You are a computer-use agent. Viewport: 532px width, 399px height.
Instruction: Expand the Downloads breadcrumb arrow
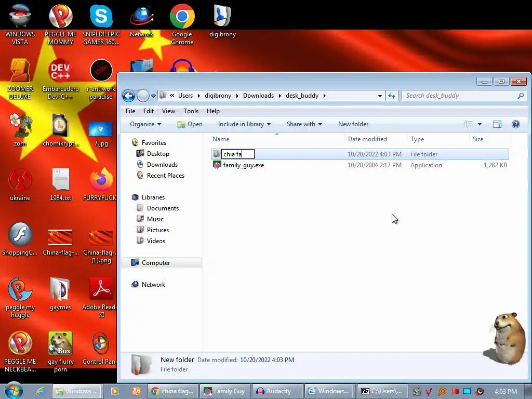280,96
